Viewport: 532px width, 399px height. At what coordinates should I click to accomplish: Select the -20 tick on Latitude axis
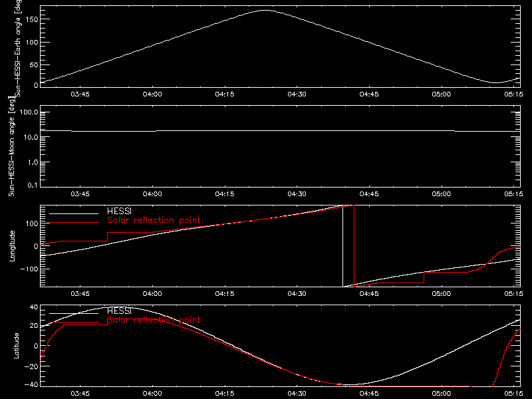point(31,366)
